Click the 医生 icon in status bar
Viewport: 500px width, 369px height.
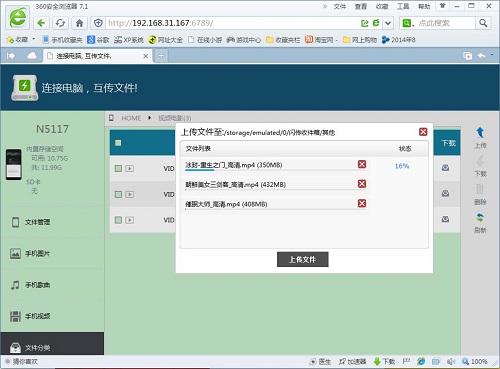coord(320,361)
